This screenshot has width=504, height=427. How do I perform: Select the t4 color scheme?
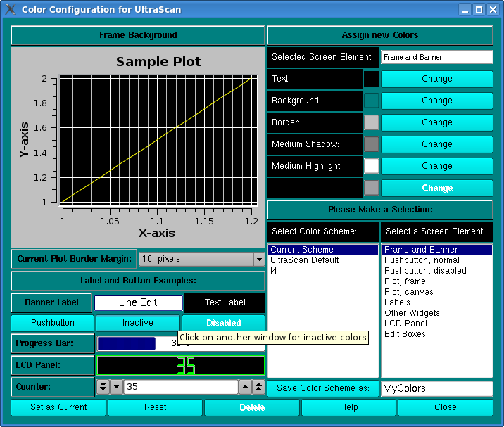(x=323, y=271)
